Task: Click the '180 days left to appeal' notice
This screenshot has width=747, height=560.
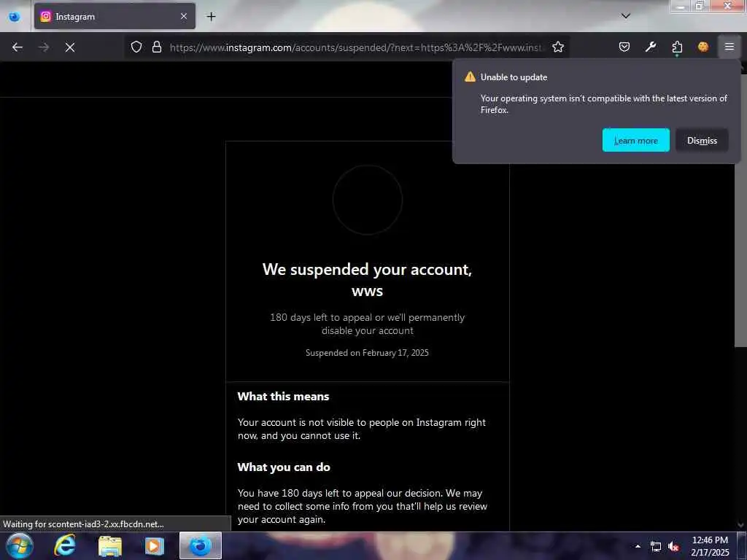Action: pyautogui.click(x=367, y=324)
